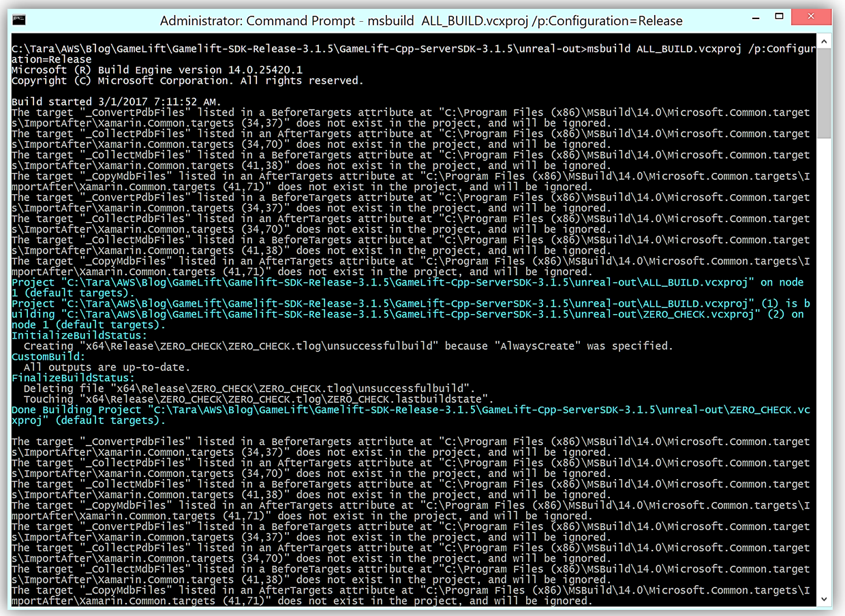
Task: Open the Command Prompt system menu icon
Action: click(20, 20)
